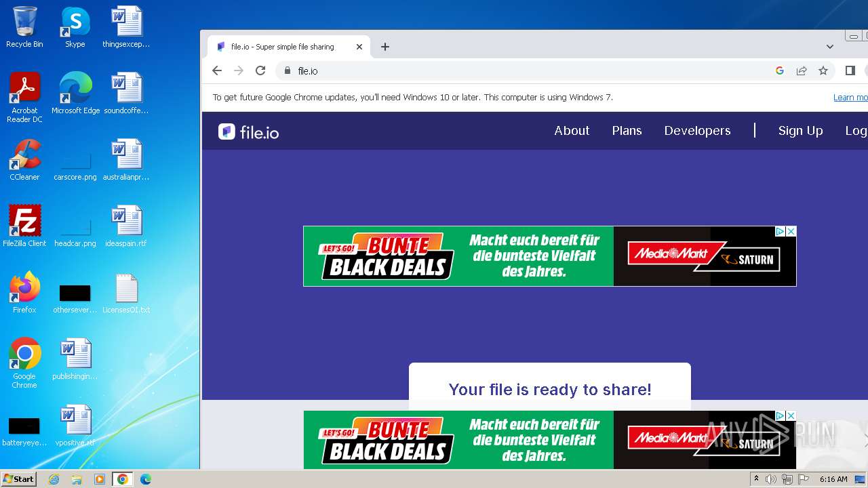
Task: Toggle the Chrome side panel icon
Action: click(850, 70)
